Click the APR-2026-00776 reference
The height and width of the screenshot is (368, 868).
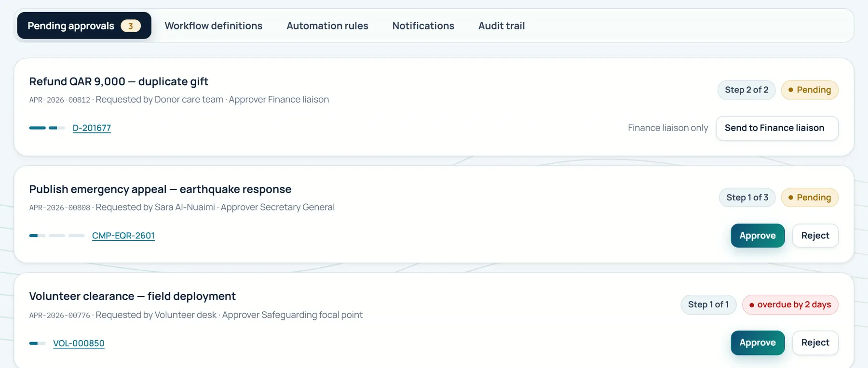(x=60, y=315)
